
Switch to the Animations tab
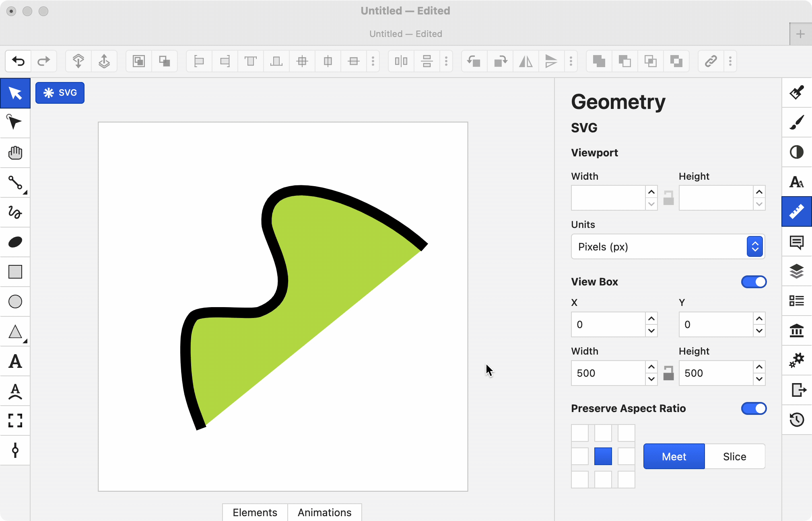click(324, 512)
